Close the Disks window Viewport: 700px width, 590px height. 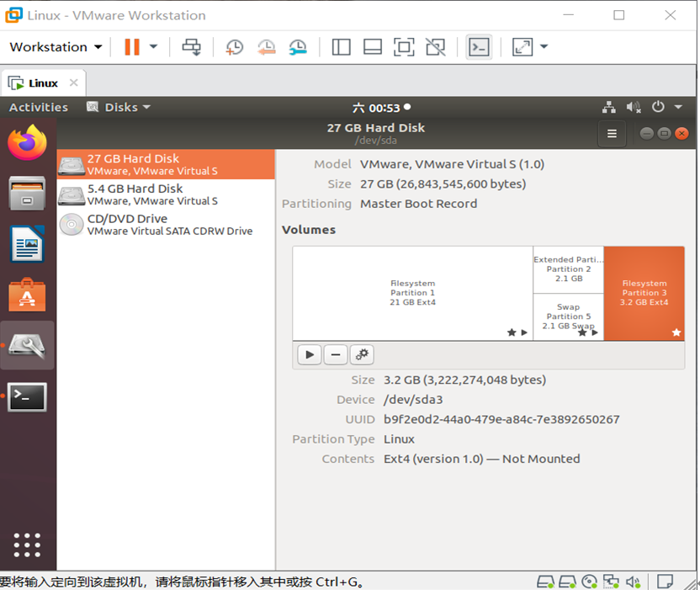pos(681,133)
